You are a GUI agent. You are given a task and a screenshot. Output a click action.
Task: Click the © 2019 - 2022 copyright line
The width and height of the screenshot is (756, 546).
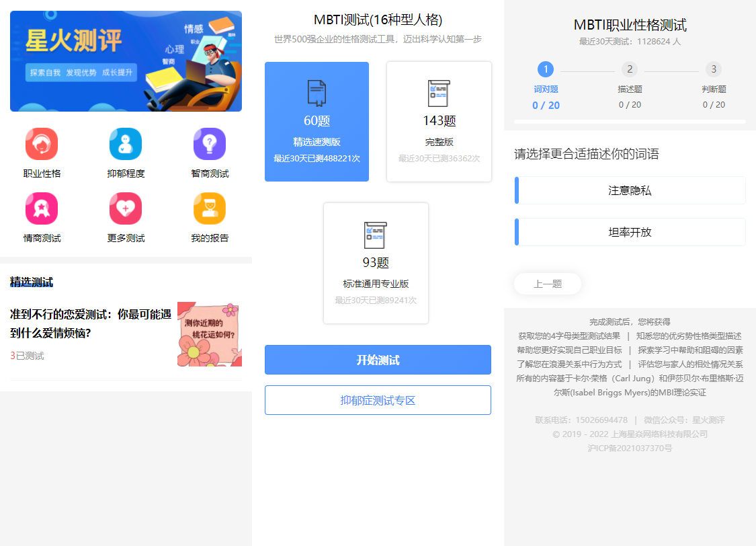click(x=630, y=434)
